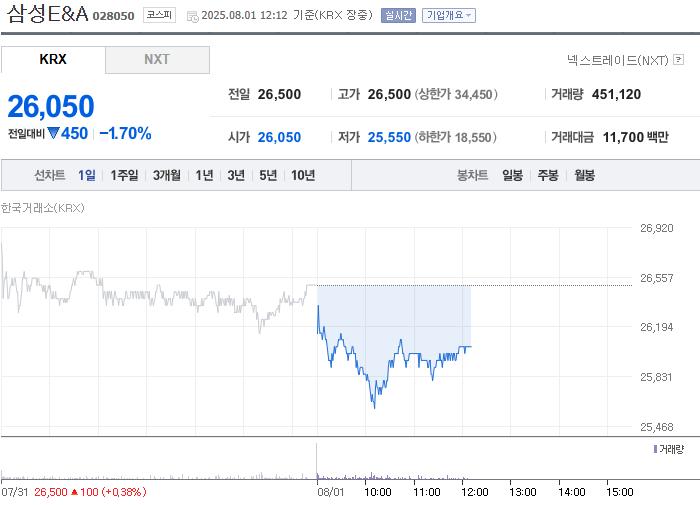Click the 한국거래소(KRX) chart label

coord(42,208)
